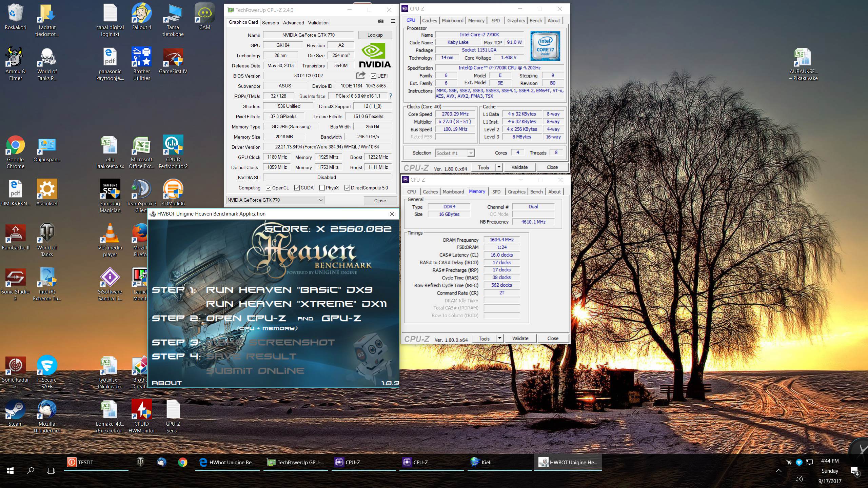Viewport: 868px width, 488px height.
Task: Open the Socket #1 selection dropdown
Action: pyautogui.click(x=455, y=153)
